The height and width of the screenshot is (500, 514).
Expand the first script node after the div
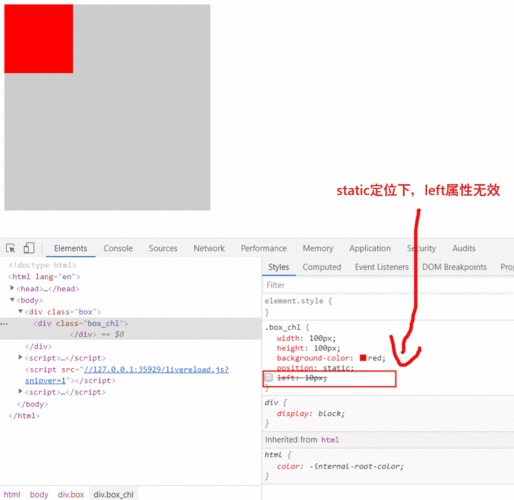coord(20,357)
